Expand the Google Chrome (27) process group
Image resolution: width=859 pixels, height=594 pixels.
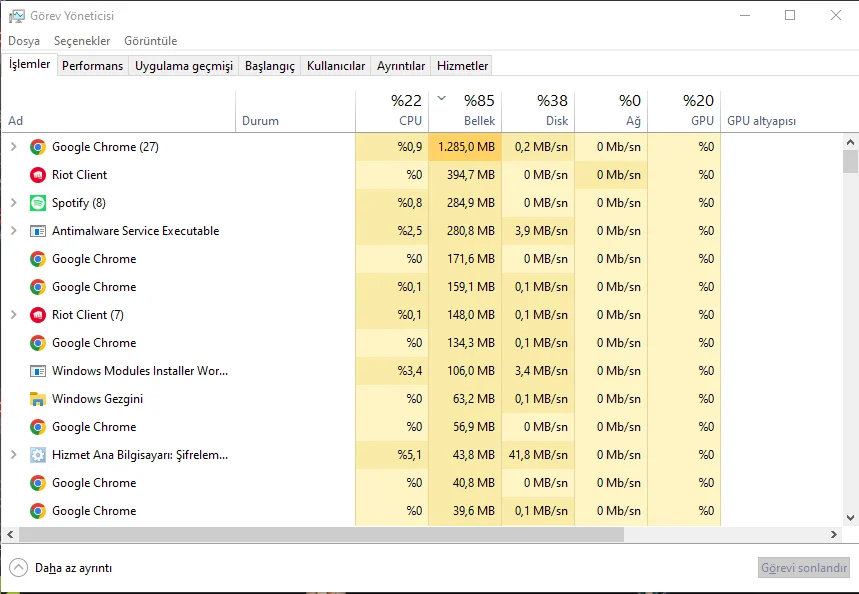click(13, 147)
